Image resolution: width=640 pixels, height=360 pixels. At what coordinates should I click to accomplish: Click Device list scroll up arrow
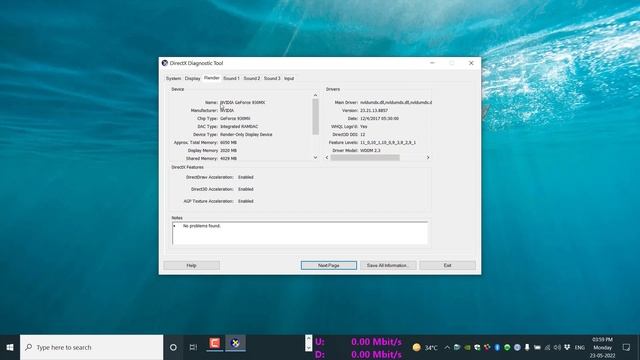[x=315, y=95]
